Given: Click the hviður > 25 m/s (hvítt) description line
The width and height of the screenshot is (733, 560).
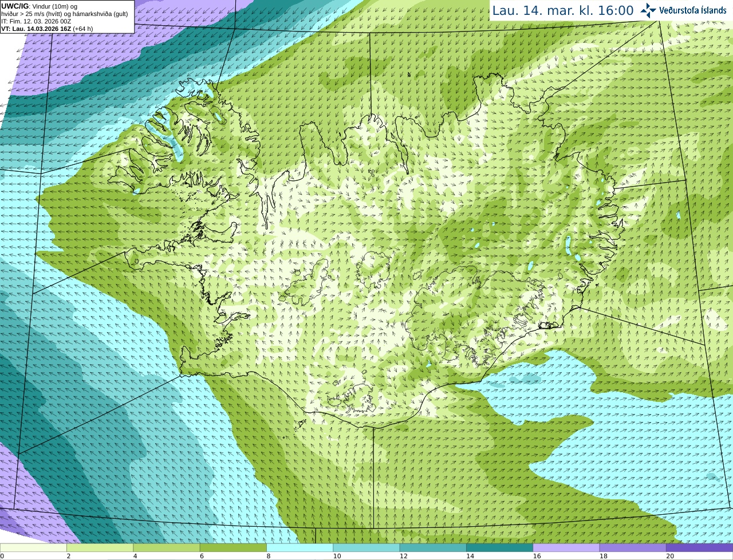Looking at the screenshot, I should pyautogui.click(x=64, y=14).
